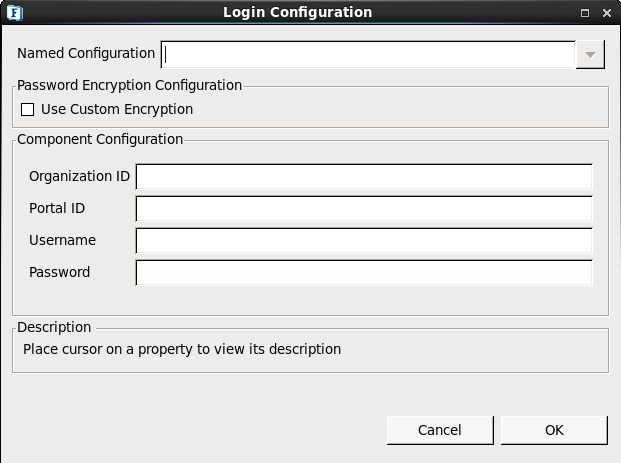The height and width of the screenshot is (463, 621).
Task: Focus the Organization ID field
Action: 364,177
